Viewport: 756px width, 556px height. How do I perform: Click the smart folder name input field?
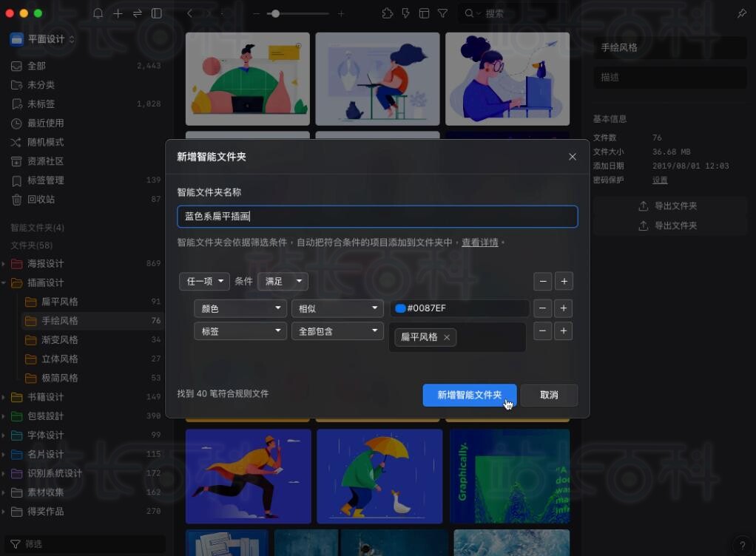[x=377, y=217]
